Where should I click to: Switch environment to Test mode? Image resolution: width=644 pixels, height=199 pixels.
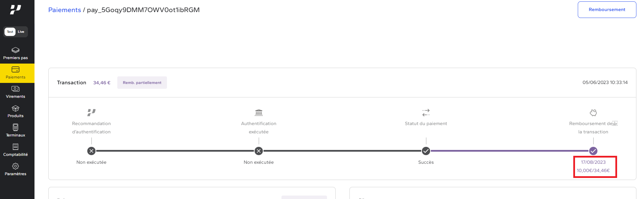[x=10, y=32]
